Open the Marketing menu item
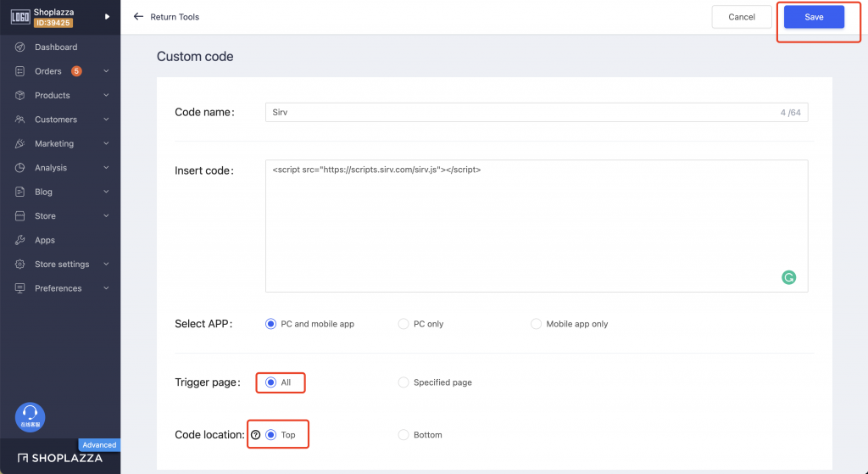The image size is (868, 474). coord(54,144)
